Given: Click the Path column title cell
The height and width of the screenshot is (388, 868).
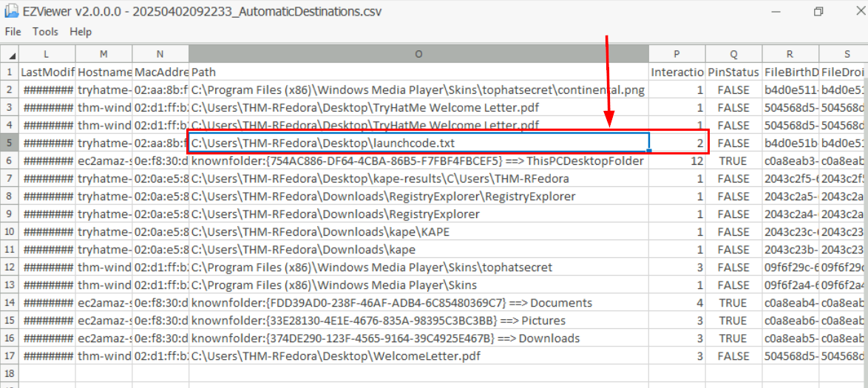Looking at the screenshot, I should 418,72.
